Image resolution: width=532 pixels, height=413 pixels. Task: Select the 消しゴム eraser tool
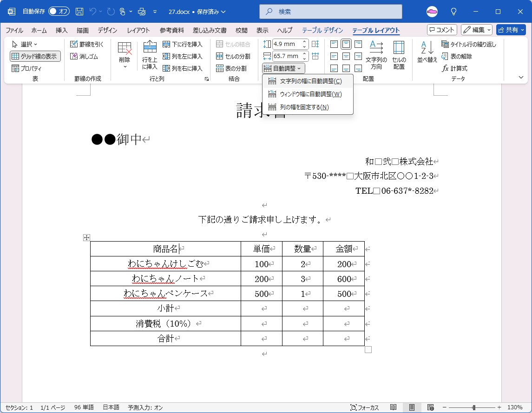[84, 56]
